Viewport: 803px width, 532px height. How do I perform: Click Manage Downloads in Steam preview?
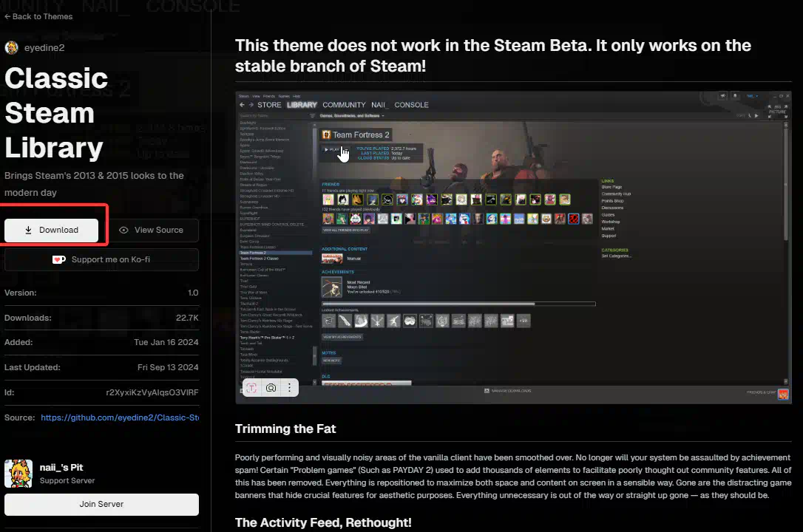pos(507,391)
